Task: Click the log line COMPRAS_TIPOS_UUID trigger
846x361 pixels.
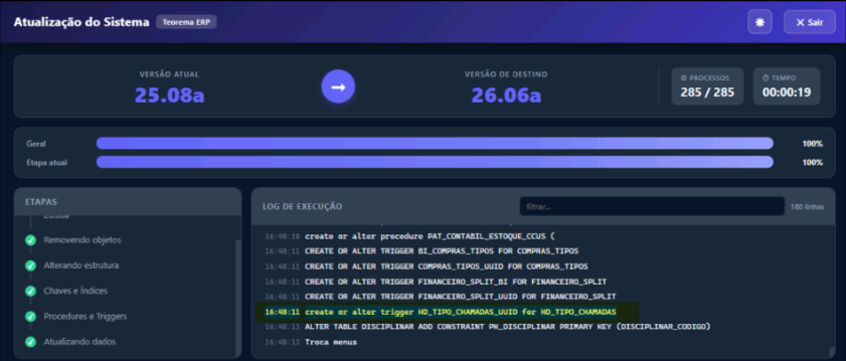Action: point(446,267)
